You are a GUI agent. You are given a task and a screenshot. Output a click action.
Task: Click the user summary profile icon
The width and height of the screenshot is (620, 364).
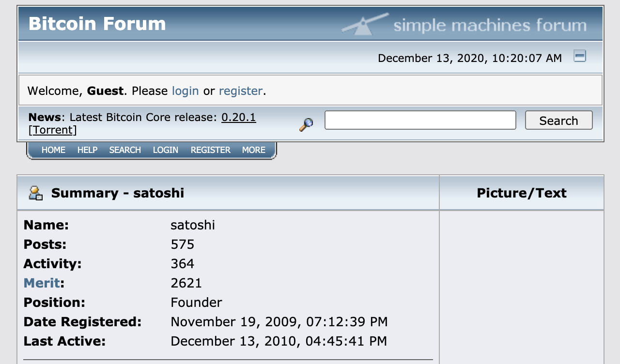click(x=34, y=193)
